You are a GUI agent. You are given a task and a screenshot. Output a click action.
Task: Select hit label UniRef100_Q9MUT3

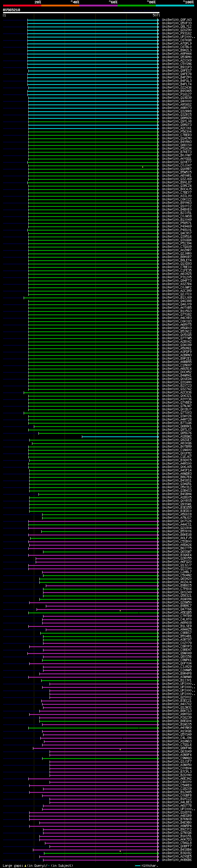coord(177,125)
